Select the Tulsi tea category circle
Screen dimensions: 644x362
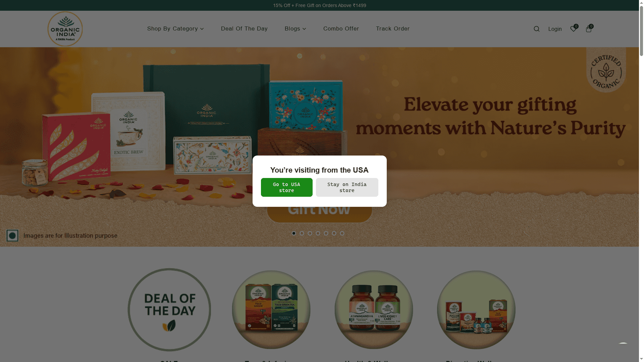(271, 310)
